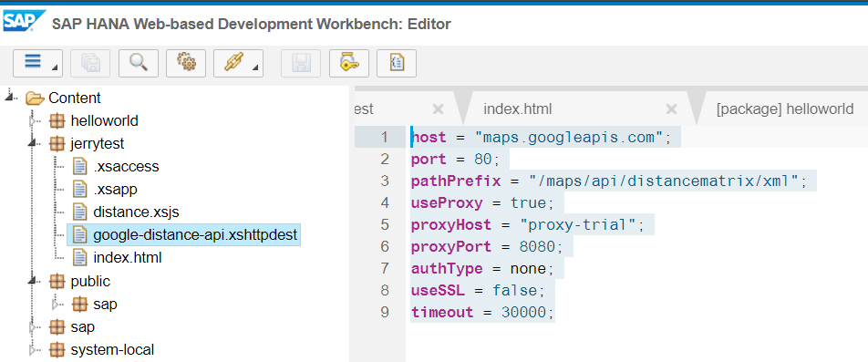
Task: Click the useProxy true value
Action: pyautogui.click(x=528, y=203)
